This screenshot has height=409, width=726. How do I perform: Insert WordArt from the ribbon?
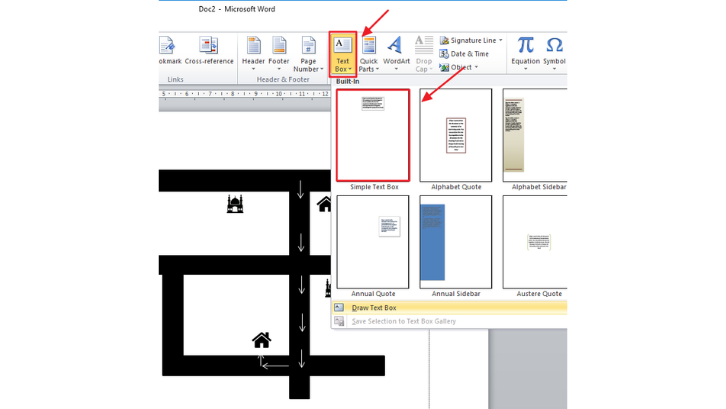pyautogui.click(x=396, y=54)
